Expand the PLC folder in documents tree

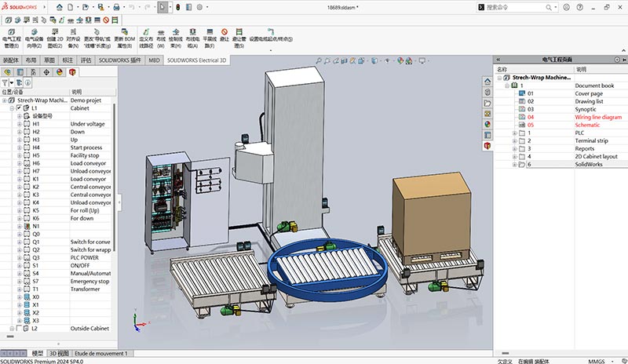click(x=515, y=133)
